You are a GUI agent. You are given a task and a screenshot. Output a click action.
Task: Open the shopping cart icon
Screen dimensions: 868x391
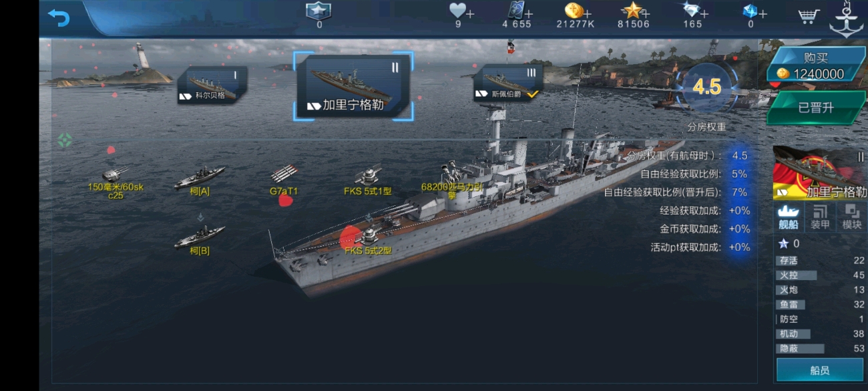(x=809, y=16)
